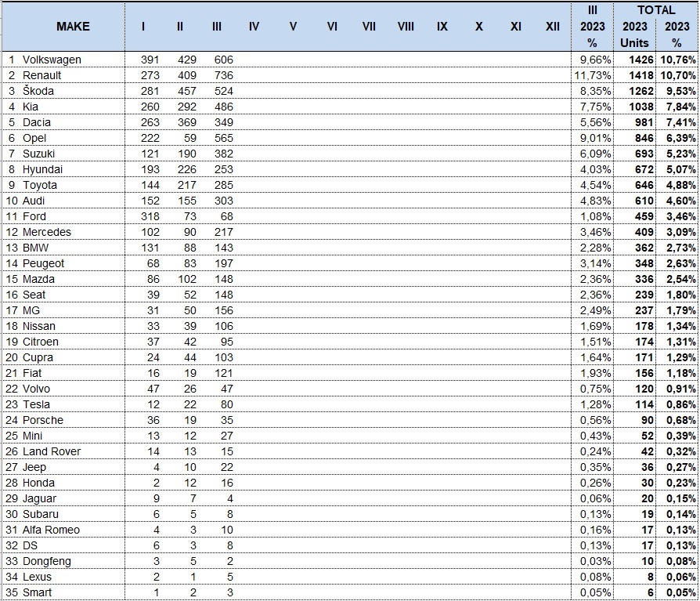Click Opel's February value 59
The height and width of the screenshot is (601, 700).
pyautogui.click(x=190, y=138)
